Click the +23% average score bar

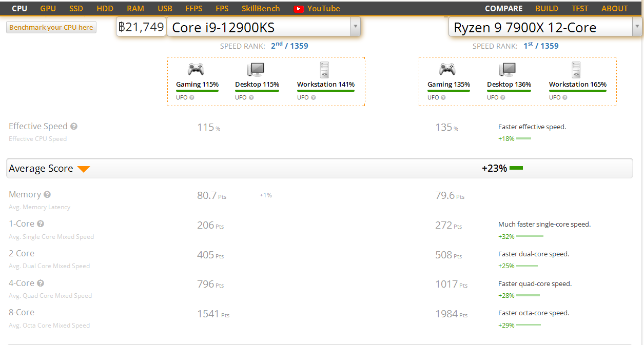point(516,168)
